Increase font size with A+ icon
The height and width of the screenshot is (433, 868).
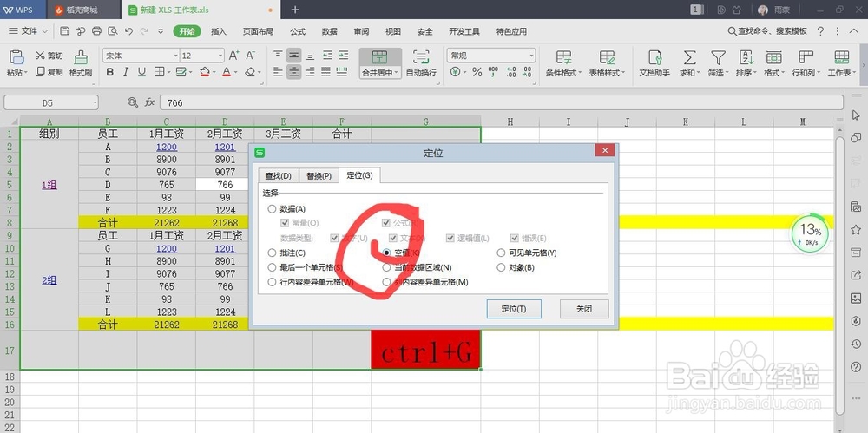(233, 56)
